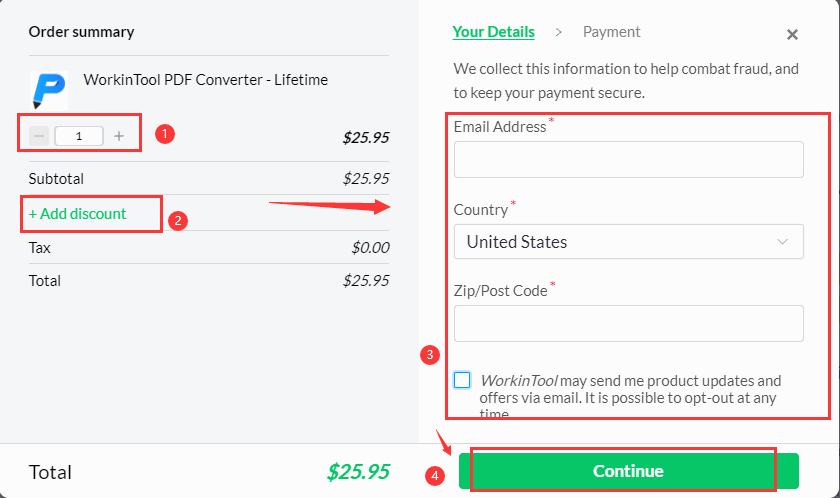Close the checkout dialog with X
Viewport: 840px width, 498px height.
click(x=792, y=35)
